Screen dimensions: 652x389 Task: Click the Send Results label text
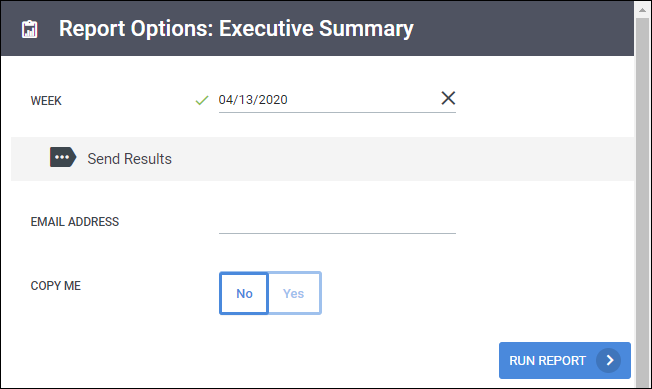129,159
